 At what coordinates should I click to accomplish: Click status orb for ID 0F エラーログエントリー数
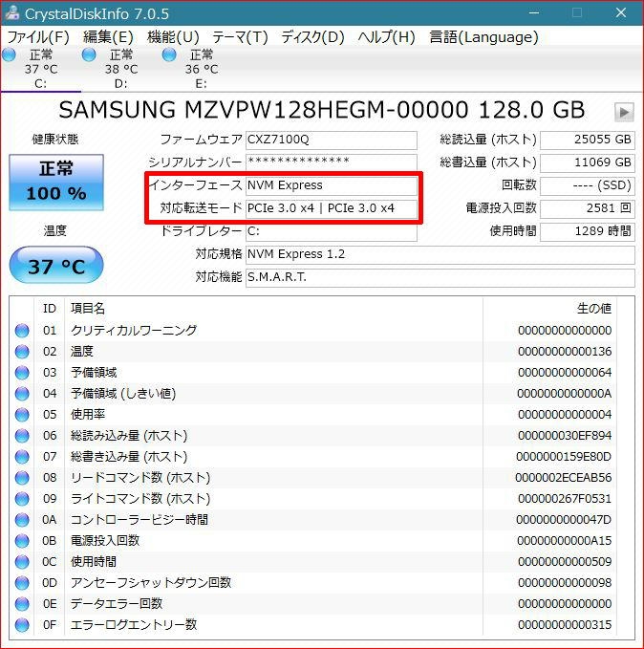click(22, 624)
